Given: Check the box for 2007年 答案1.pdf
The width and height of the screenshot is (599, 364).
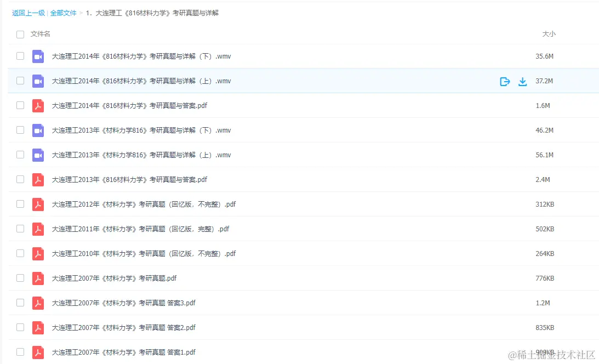Looking at the screenshot, I should tap(20, 352).
